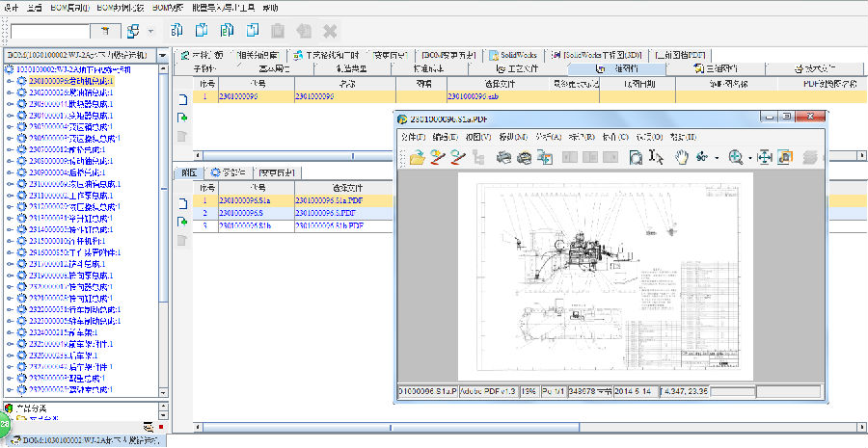Click the first copy icon in main toolbar

point(176,31)
